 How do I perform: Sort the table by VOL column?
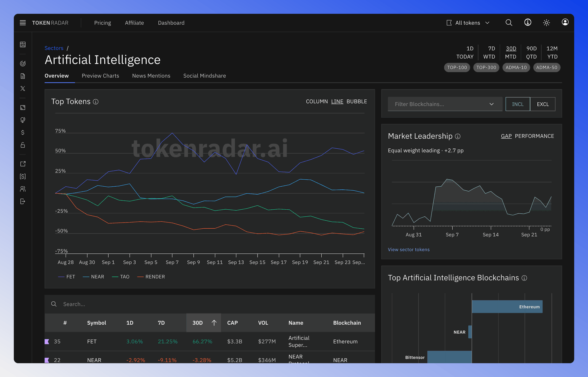[x=263, y=323]
